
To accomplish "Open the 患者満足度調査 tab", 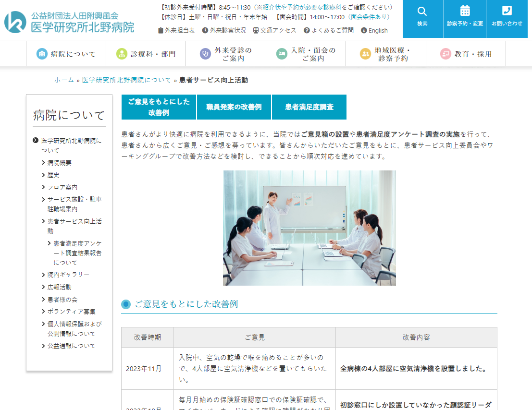I will coord(309,107).
